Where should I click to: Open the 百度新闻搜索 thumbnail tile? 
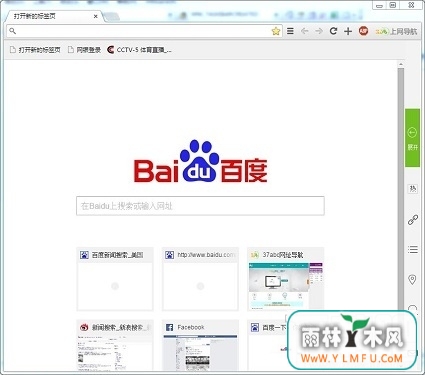click(115, 279)
